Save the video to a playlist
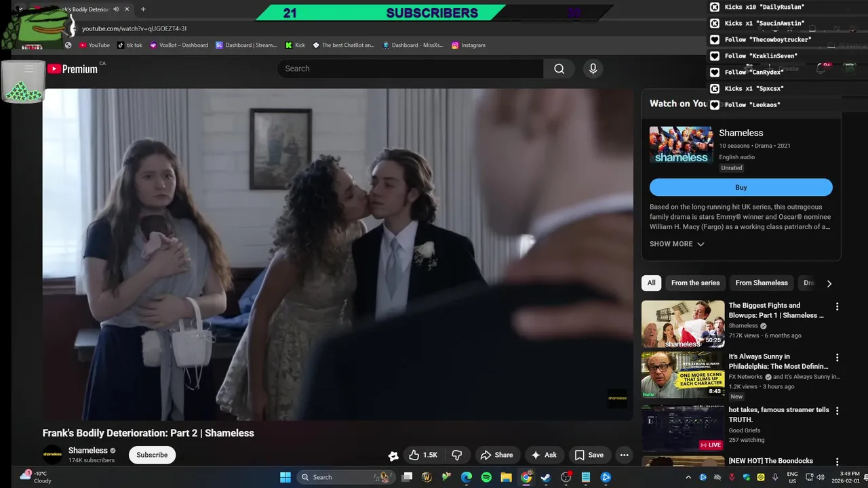The image size is (868, 488). pyautogui.click(x=589, y=455)
